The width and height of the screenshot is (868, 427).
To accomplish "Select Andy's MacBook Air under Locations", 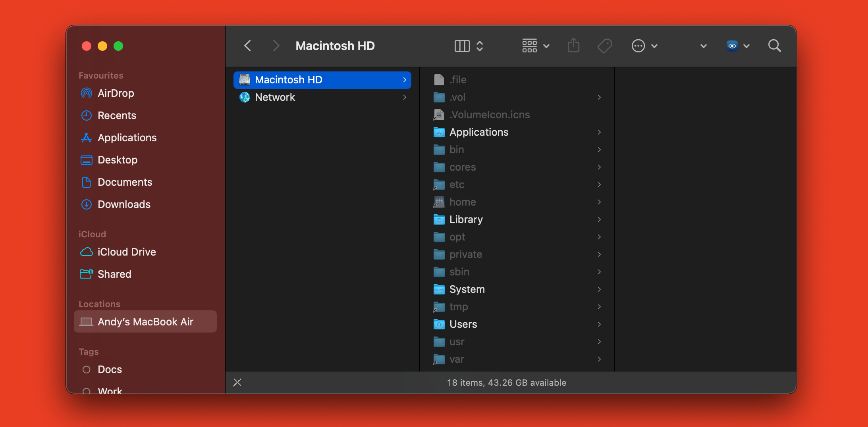I will [145, 322].
